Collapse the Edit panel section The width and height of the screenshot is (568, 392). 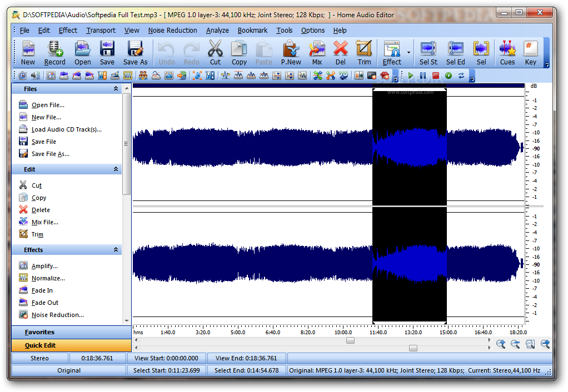pyautogui.click(x=116, y=169)
